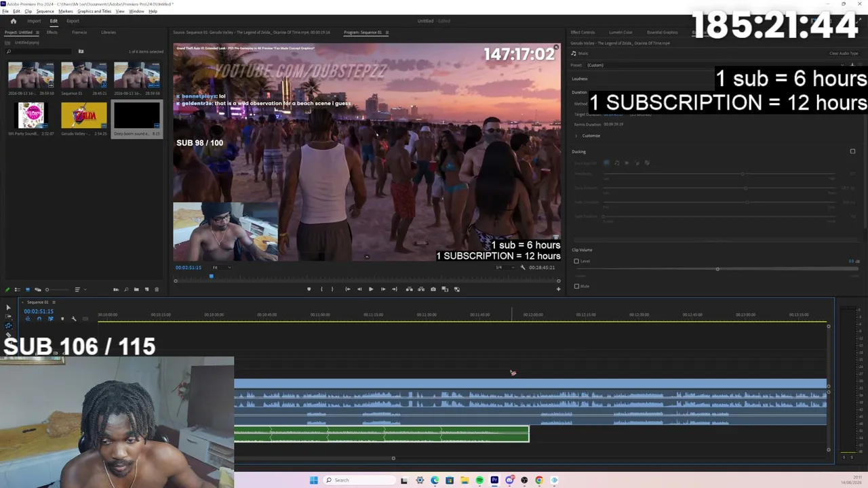Image resolution: width=868 pixels, height=488 pixels.
Task: Toggle Snap in Timeline magnet icon
Action: [x=39, y=319]
